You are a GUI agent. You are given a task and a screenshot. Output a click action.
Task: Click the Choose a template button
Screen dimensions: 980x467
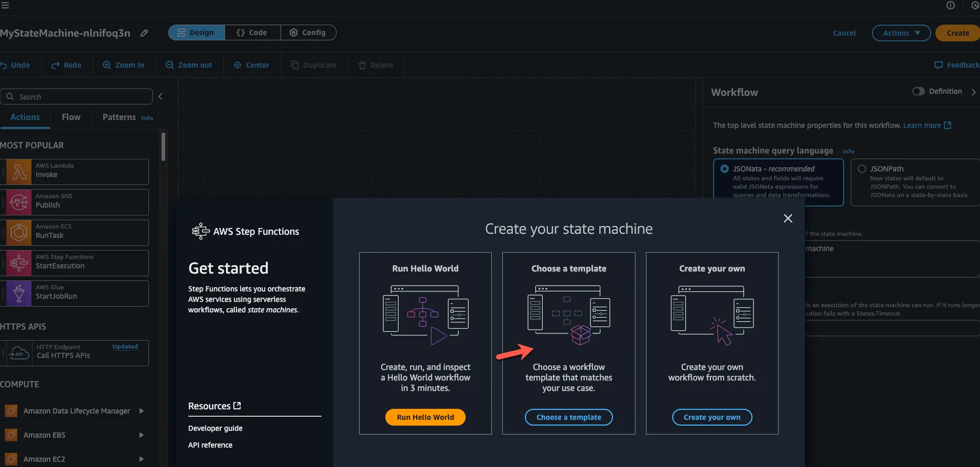click(569, 417)
